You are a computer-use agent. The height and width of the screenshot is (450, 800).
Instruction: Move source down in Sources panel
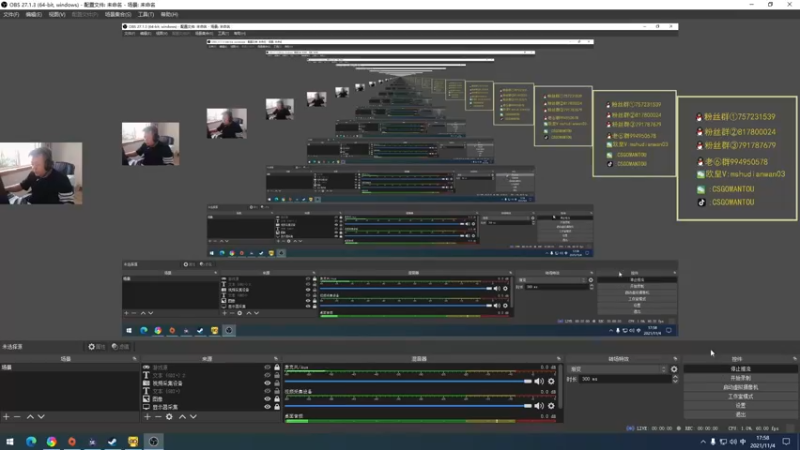point(193,417)
